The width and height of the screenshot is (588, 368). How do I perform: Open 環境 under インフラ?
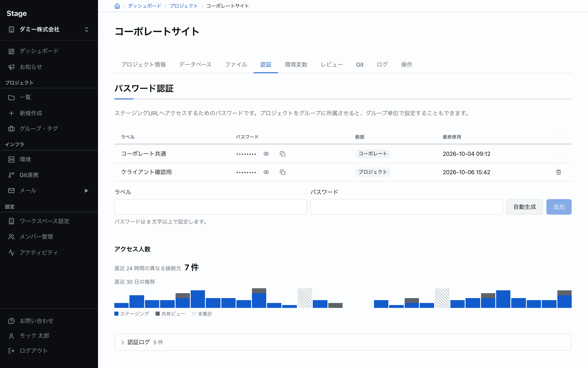tap(49, 159)
